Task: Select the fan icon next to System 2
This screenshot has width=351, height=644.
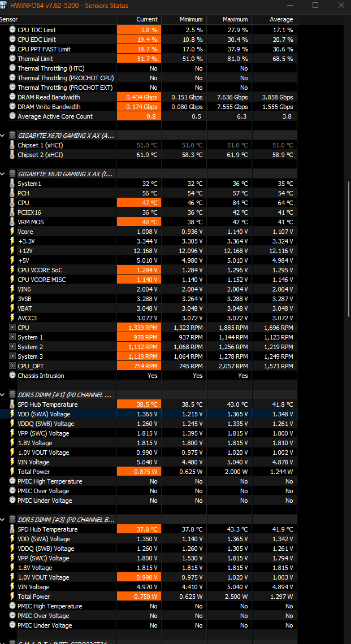Action: (12, 347)
